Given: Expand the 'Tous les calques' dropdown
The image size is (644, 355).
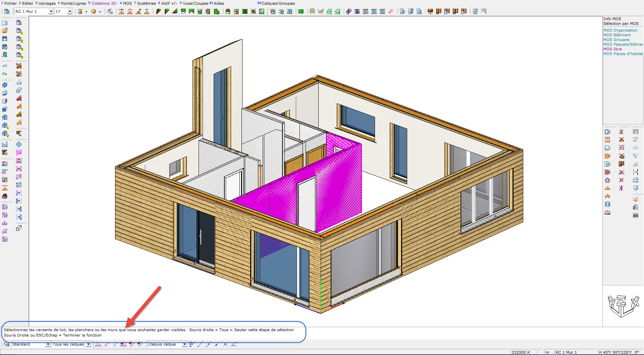Looking at the screenshot, I should [x=88, y=344].
